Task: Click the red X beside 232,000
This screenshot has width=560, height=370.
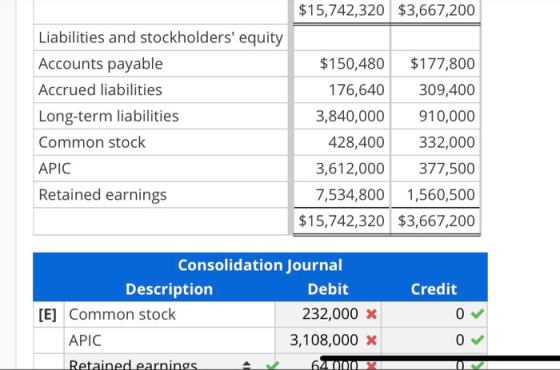Action: [x=371, y=314]
